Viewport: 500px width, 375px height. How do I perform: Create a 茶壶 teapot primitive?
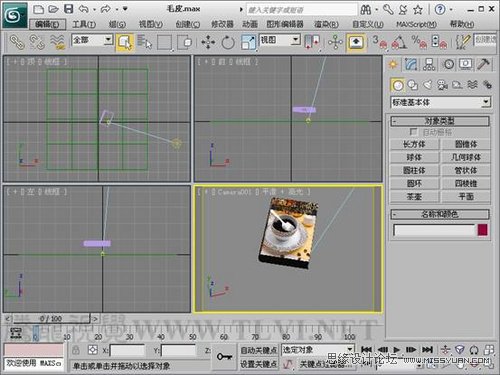coord(414,197)
